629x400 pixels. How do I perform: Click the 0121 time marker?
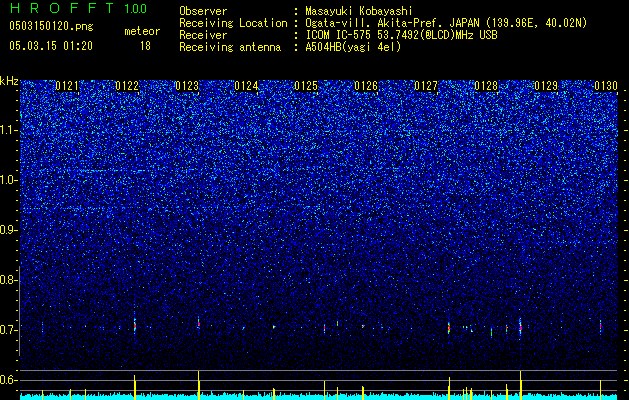(67, 86)
